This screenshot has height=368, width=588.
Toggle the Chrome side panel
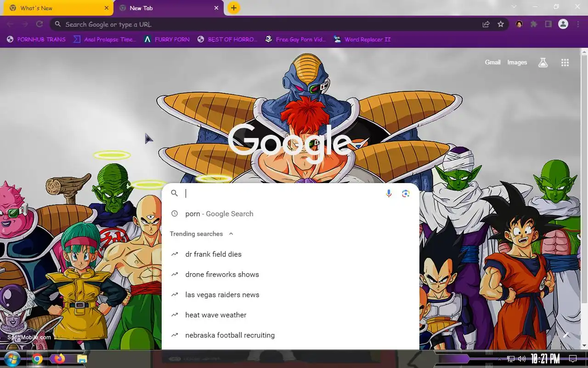548,24
